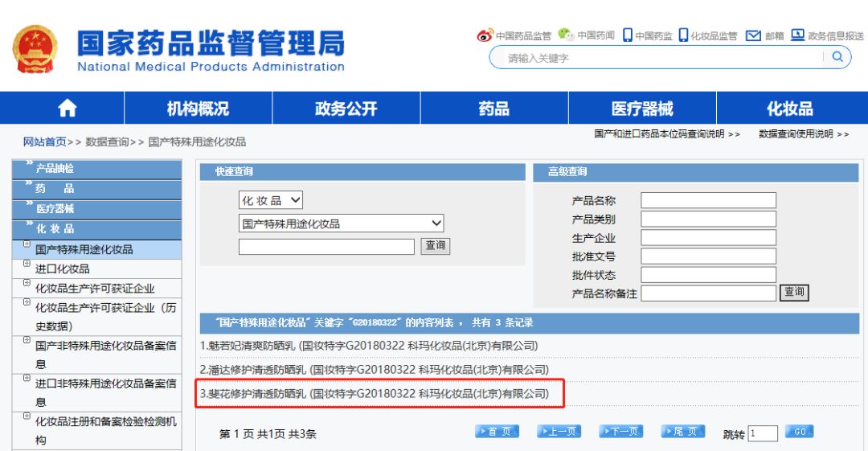868x451 pixels.
Task: Focus the 批准文号 input field
Action: click(709, 256)
